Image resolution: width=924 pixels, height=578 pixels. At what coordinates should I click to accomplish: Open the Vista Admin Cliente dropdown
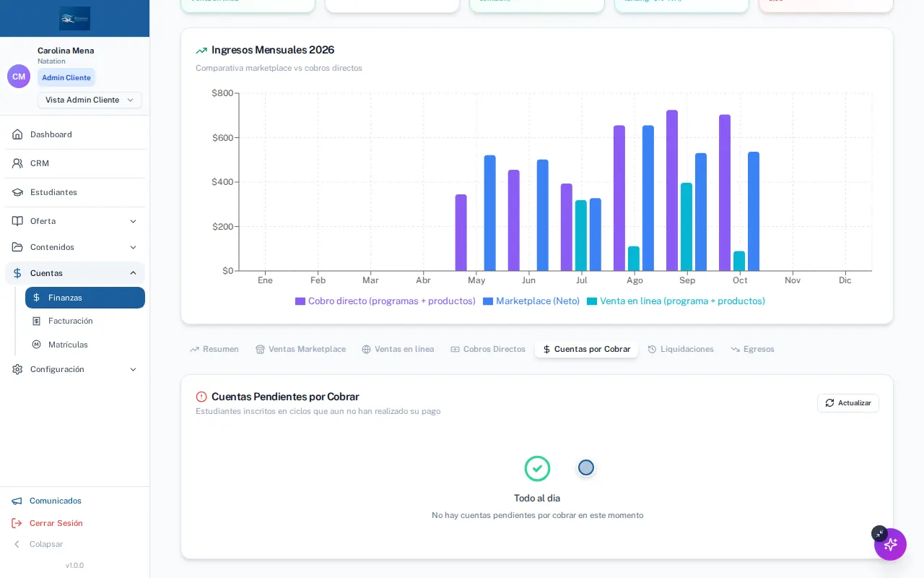[x=90, y=100]
